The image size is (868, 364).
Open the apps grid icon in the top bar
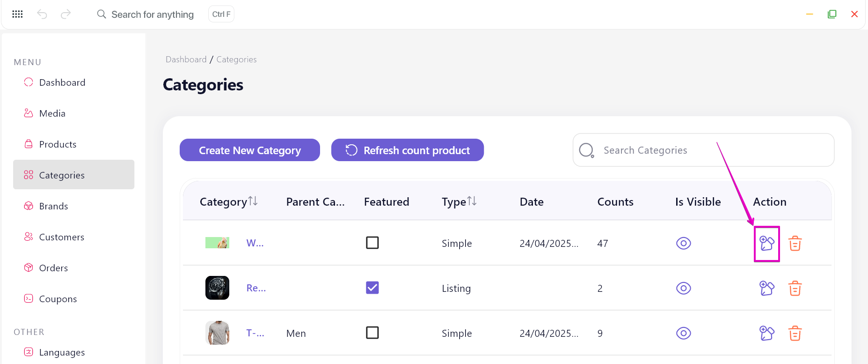[17, 14]
